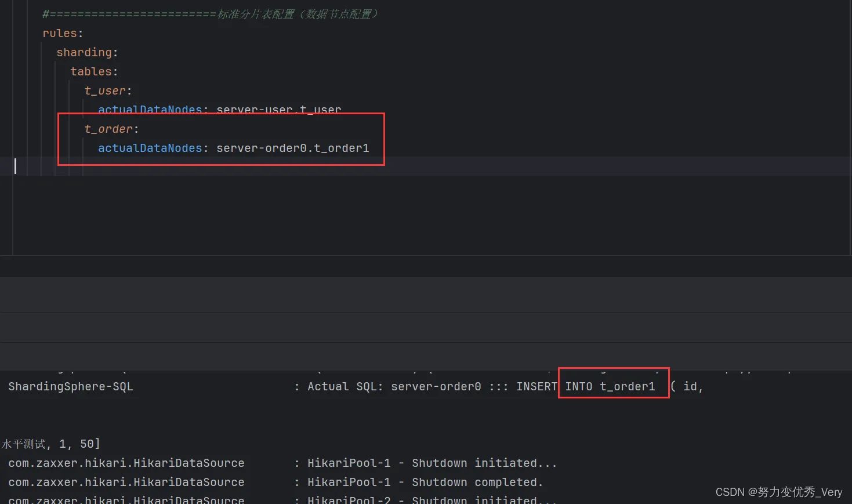
Task: Select the 'sharding:' key line
Action: pyautogui.click(x=87, y=52)
